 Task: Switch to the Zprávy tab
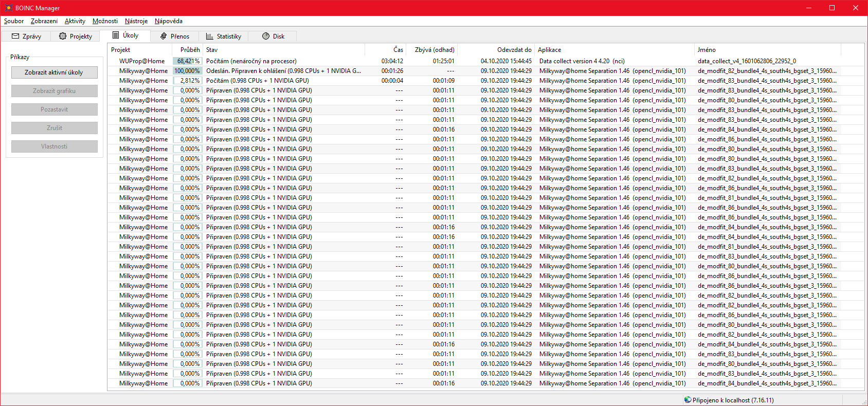(26, 36)
